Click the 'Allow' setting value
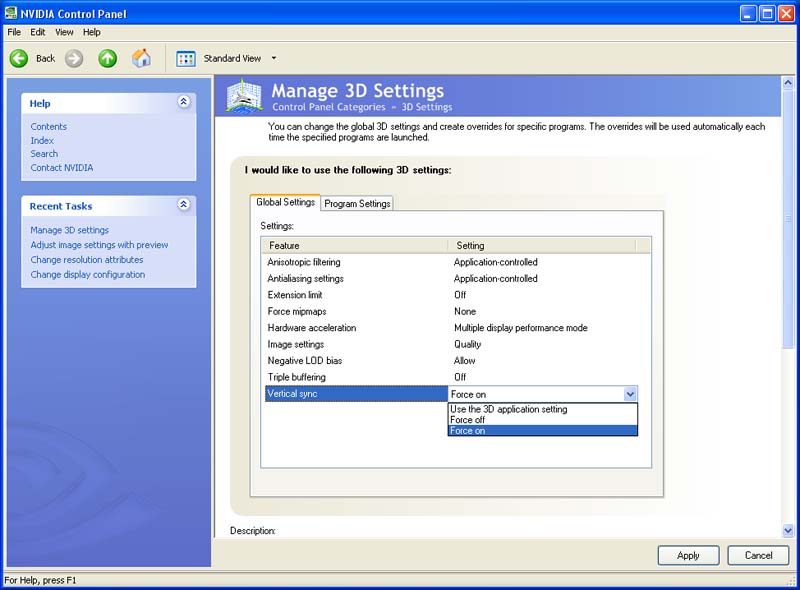This screenshot has height=590, width=800. click(x=465, y=360)
